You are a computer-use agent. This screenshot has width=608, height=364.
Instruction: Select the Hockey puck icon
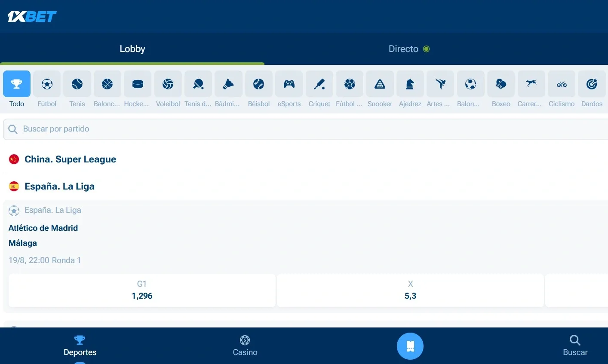[138, 84]
